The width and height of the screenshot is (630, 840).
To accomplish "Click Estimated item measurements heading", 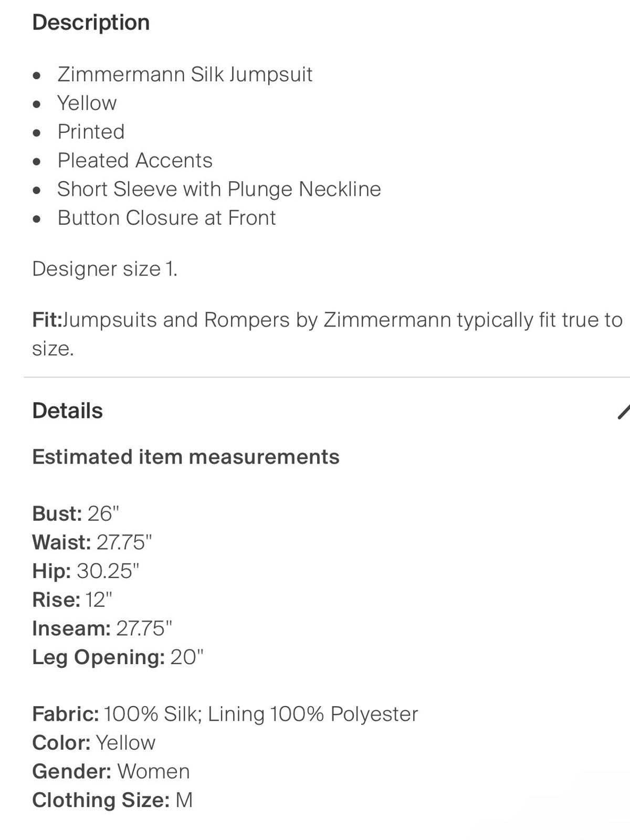I will pos(186,457).
